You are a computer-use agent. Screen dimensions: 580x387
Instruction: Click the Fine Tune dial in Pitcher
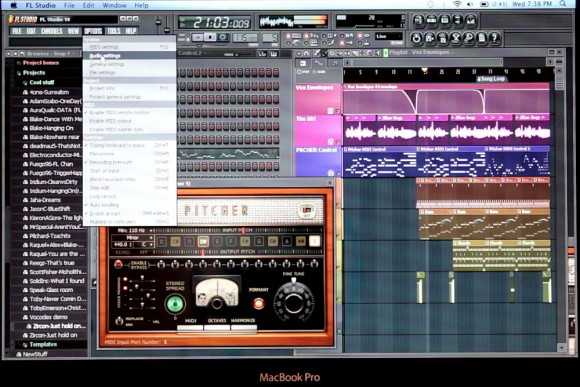[x=294, y=302]
